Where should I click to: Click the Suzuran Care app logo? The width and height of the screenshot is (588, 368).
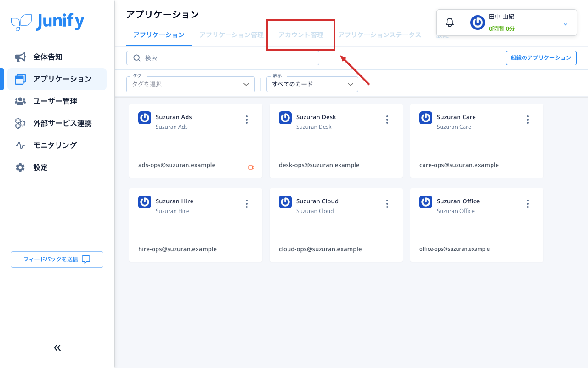tap(426, 118)
